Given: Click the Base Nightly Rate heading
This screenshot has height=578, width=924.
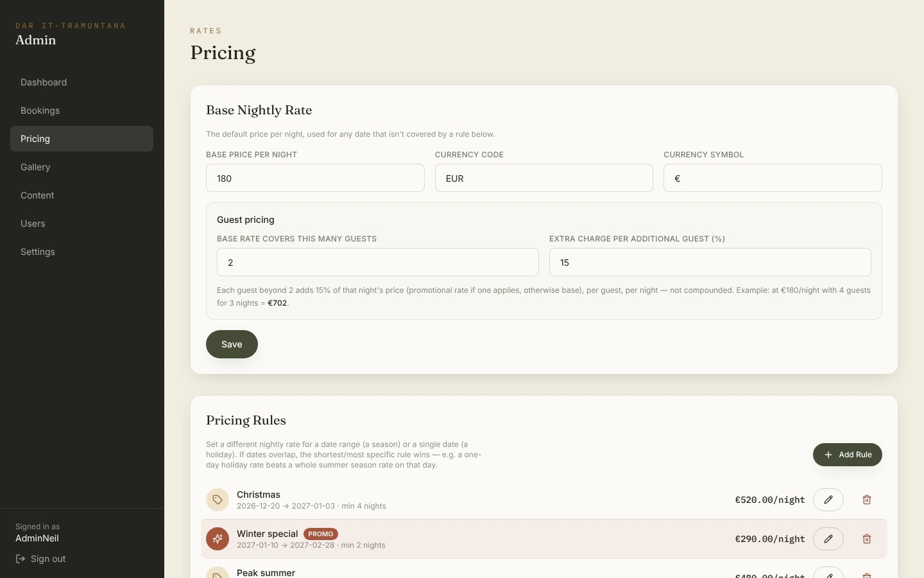Looking at the screenshot, I should (x=259, y=110).
